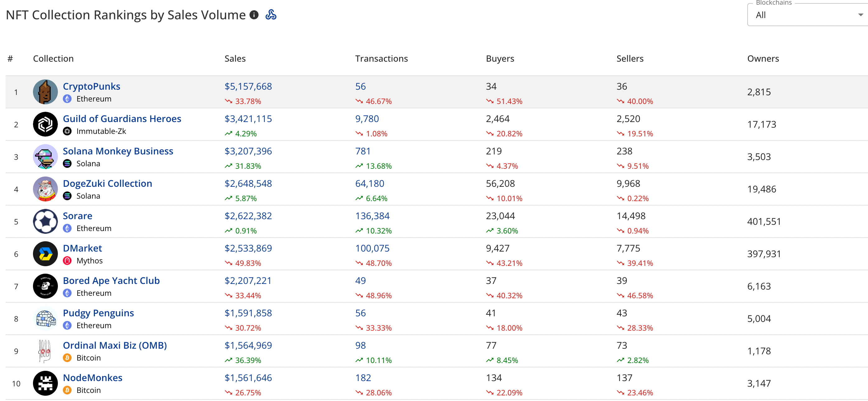
Task: Click the DMarket logo icon
Action: (45, 254)
